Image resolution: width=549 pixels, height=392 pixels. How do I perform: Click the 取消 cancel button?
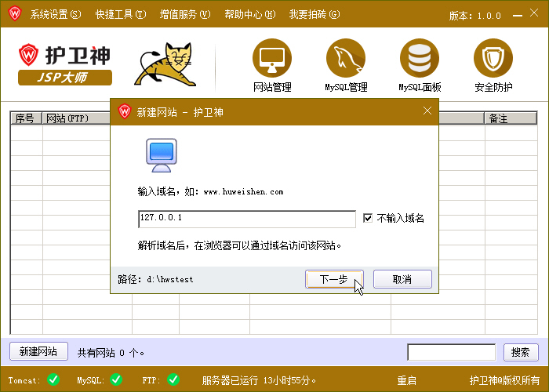pyautogui.click(x=402, y=279)
